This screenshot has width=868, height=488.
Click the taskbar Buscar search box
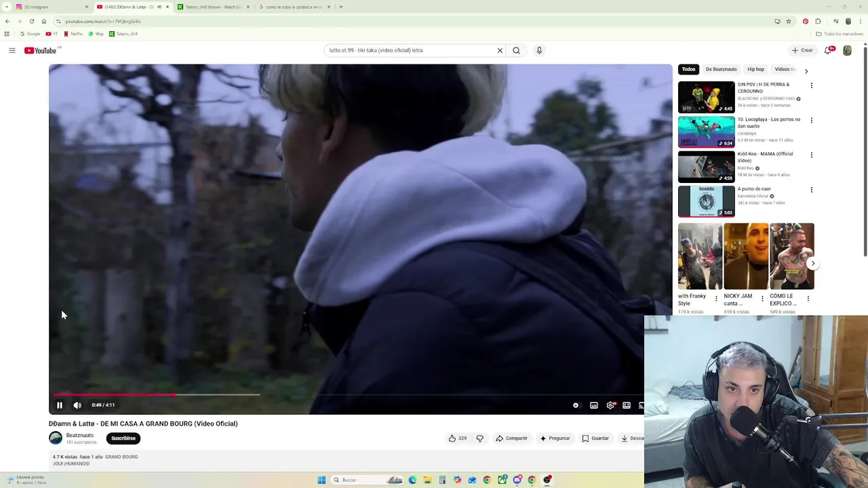coord(368,480)
